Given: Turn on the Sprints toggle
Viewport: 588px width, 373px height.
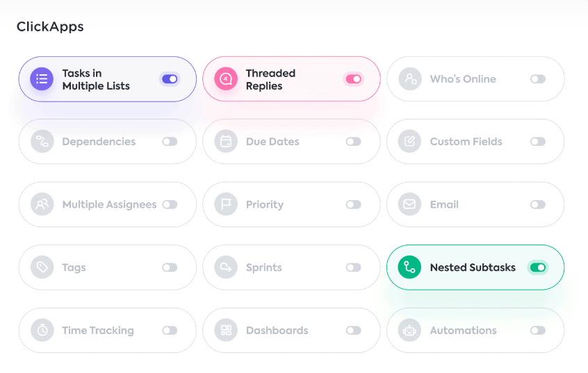Looking at the screenshot, I should coord(354,267).
